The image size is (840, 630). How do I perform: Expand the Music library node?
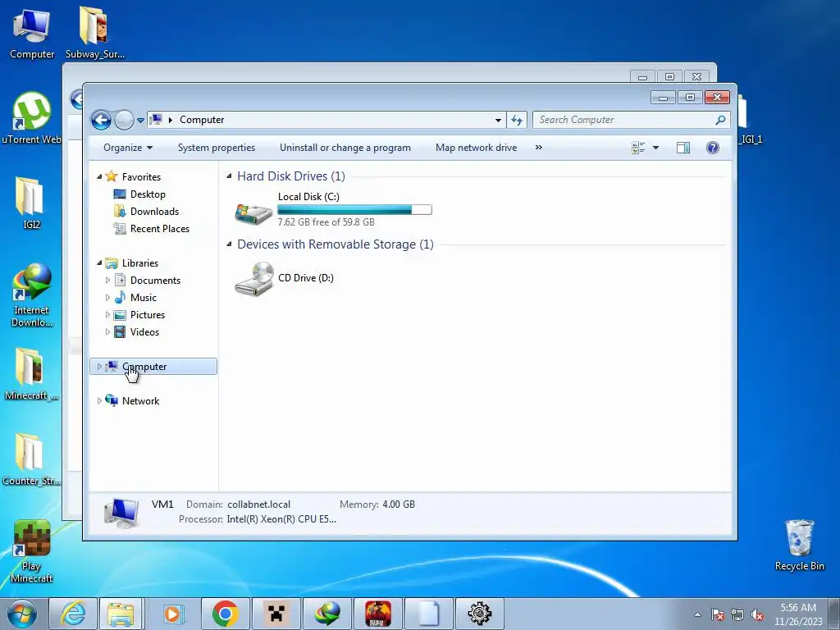(x=107, y=297)
